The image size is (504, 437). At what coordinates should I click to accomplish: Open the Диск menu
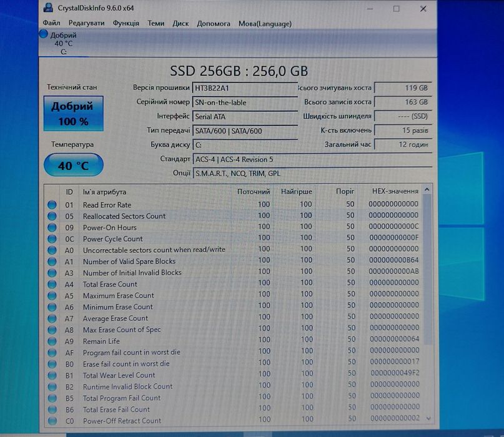point(180,23)
